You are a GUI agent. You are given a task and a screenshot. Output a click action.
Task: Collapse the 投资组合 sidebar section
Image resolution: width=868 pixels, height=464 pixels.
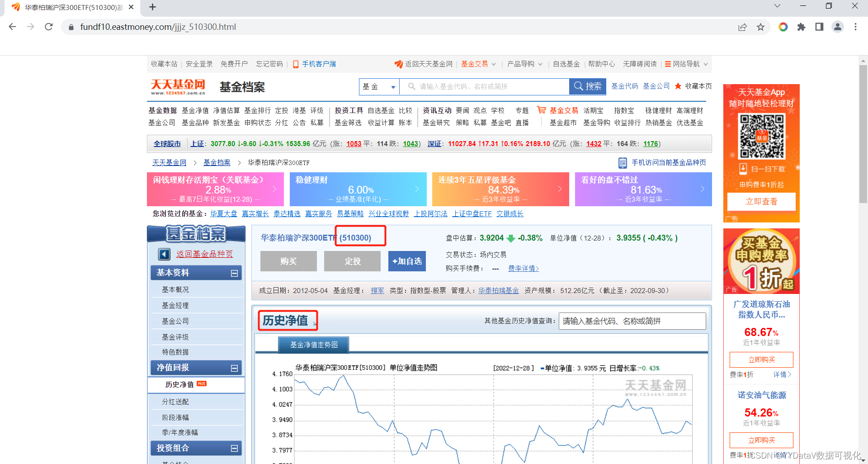tap(234, 449)
